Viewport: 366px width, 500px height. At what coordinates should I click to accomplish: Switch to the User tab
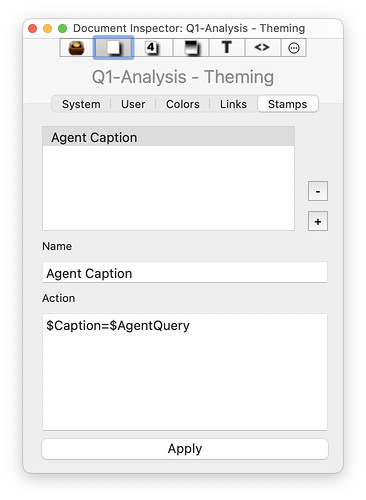[x=133, y=104]
